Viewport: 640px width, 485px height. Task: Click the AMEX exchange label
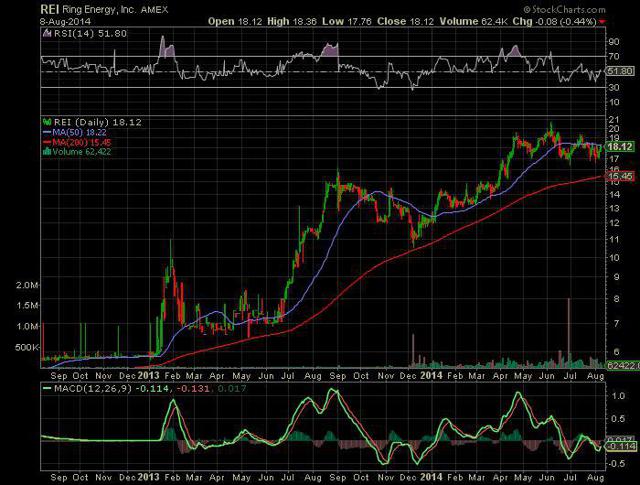point(154,10)
